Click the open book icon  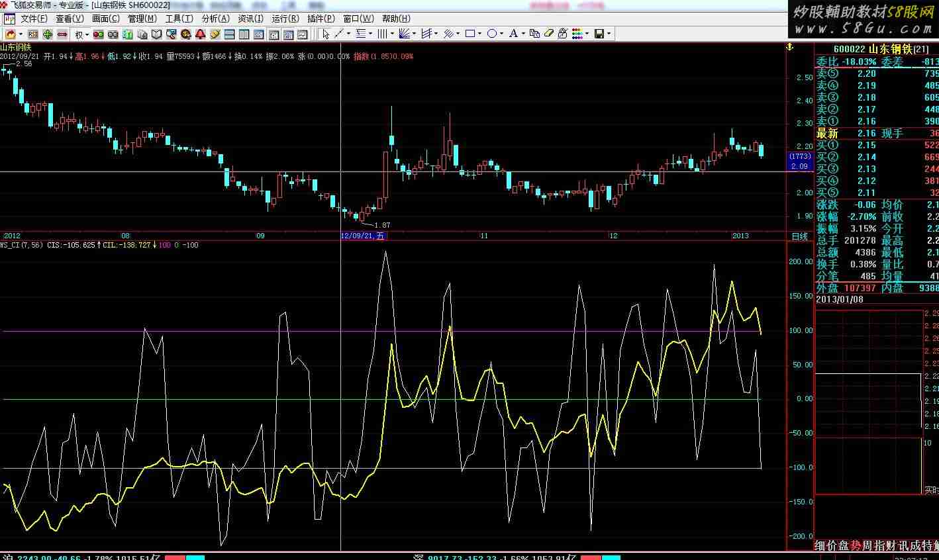tap(156, 34)
